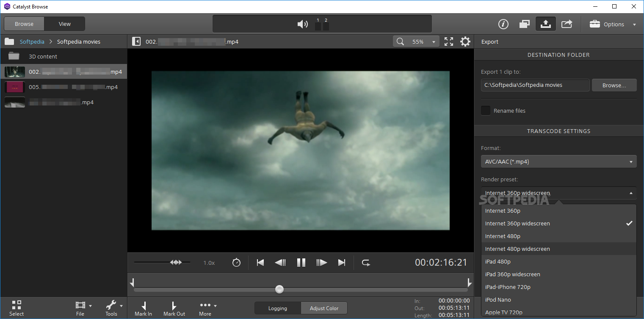Open the clip information inspector
This screenshot has height=319, width=644.
point(503,24)
